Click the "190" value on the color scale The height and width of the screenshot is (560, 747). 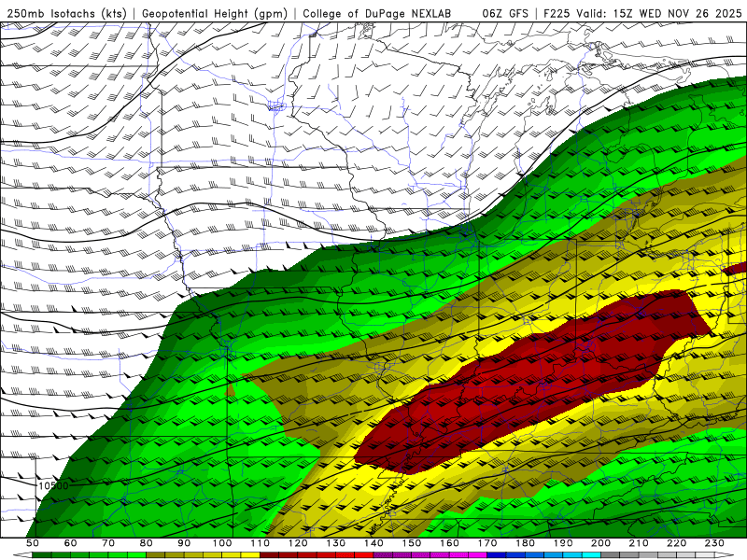[563, 543]
